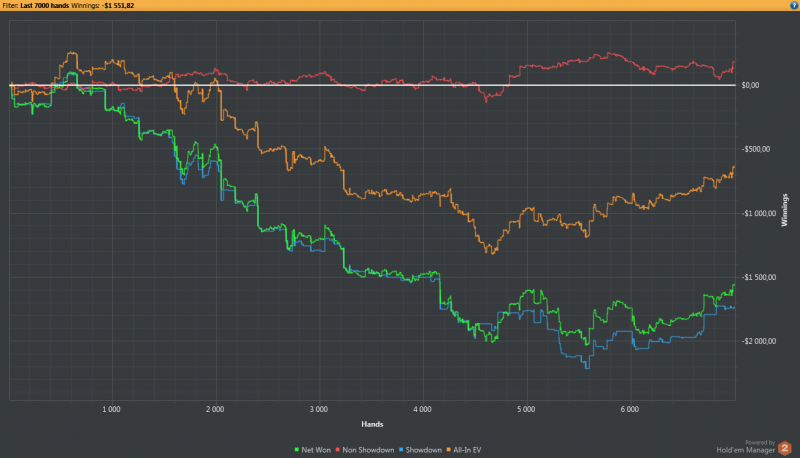Open the help icon in the filter bar
The image size is (800, 458).
coord(792,5)
